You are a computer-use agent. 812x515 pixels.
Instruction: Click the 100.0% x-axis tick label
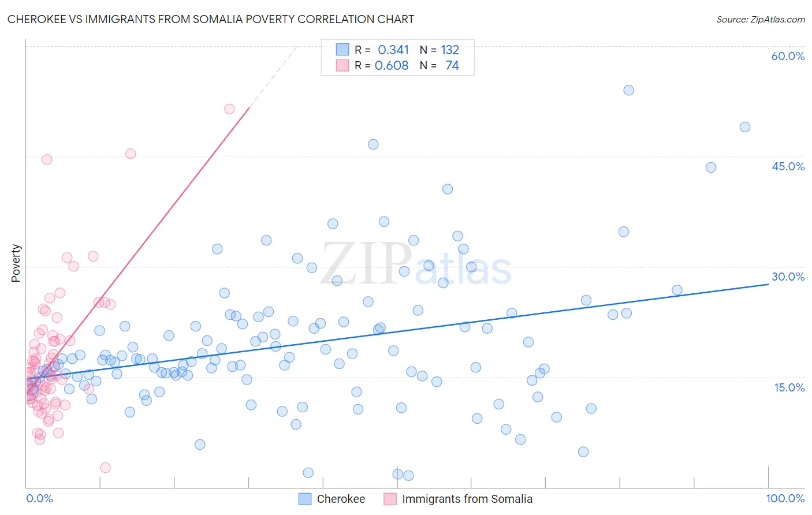click(785, 498)
